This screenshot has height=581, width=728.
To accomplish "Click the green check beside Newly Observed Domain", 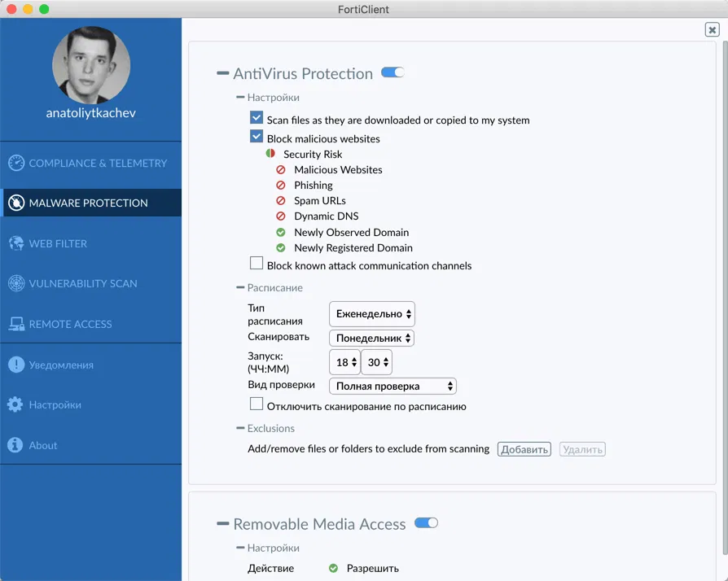I will coord(280,232).
